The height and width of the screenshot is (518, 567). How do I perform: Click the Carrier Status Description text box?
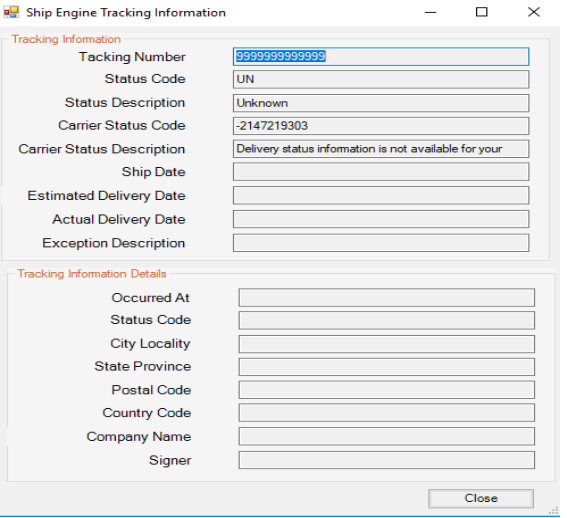(x=381, y=149)
